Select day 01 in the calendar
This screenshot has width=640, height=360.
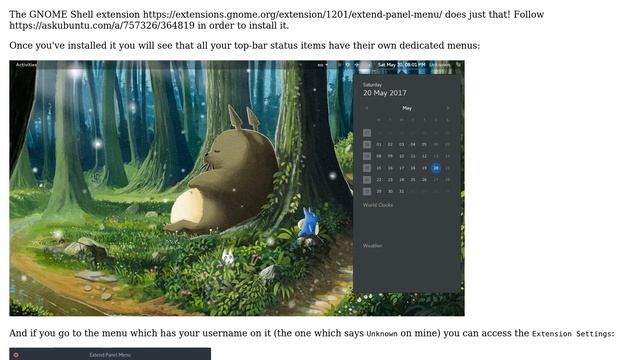[379, 144]
